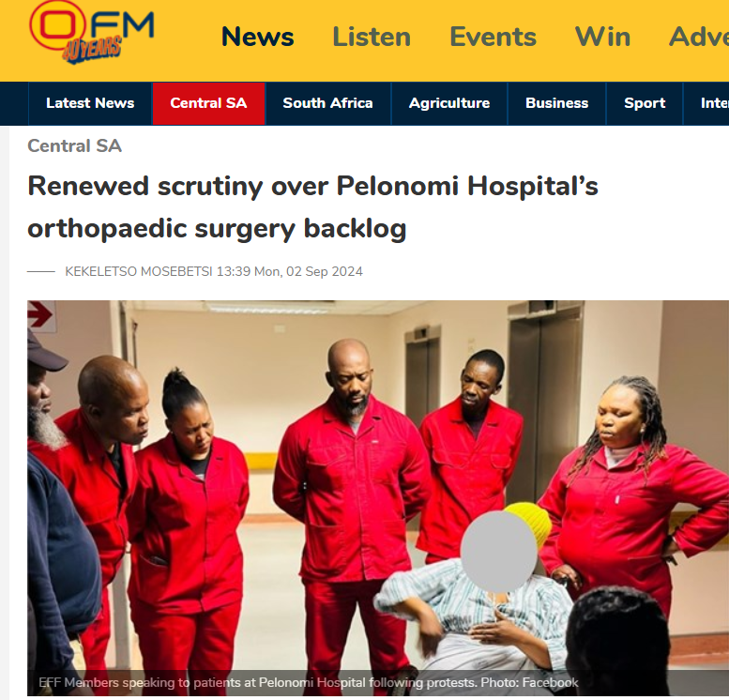Open the Win menu item
The image size is (729, 700).
click(x=602, y=37)
